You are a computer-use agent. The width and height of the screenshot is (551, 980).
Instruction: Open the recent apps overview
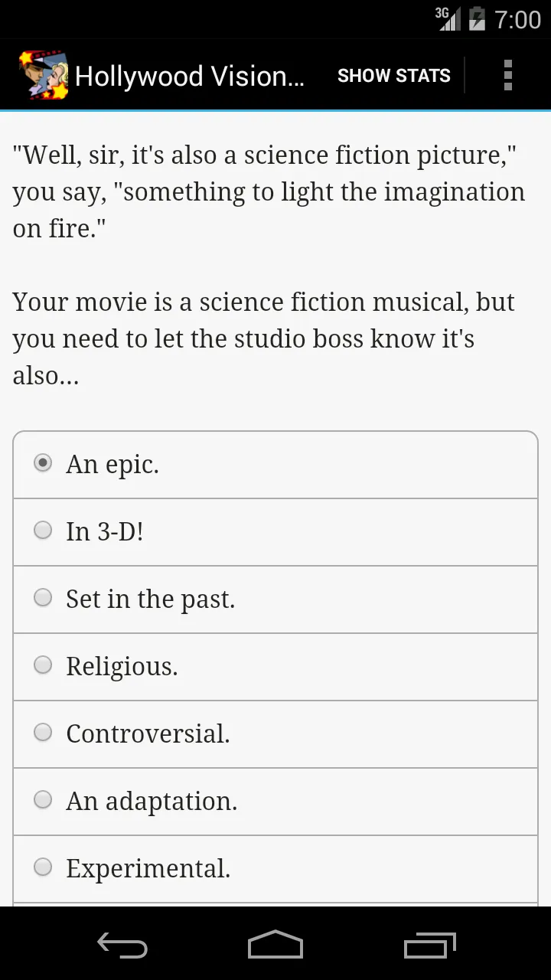(x=429, y=946)
